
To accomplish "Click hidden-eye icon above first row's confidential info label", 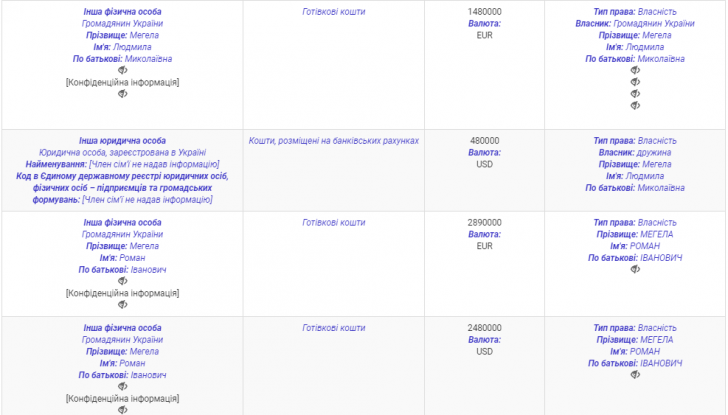I will (122, 70).
